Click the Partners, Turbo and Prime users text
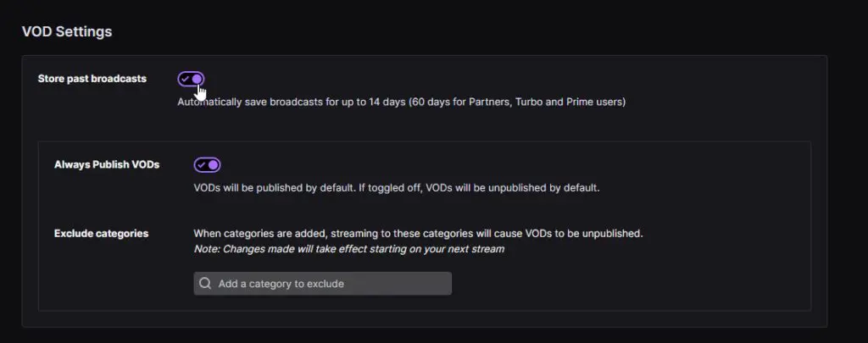 tap(547, 102)
